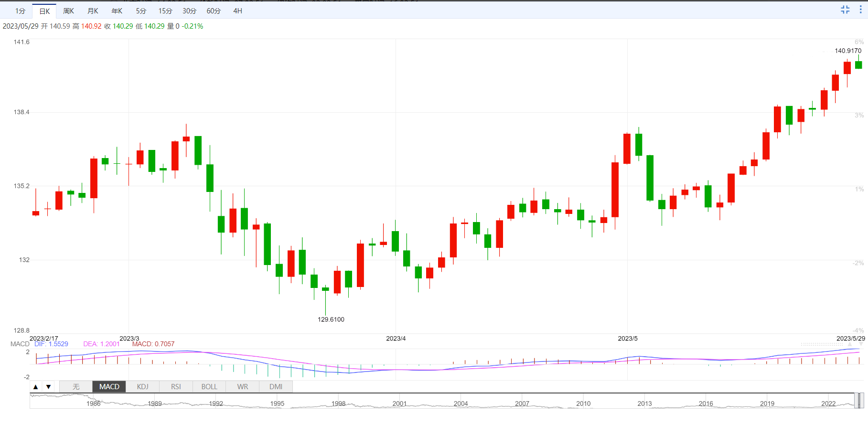Switch to the 日K daily candlestick tab
Image resolution: width=868 pixels, height=425 pixels.
(44, 11)
